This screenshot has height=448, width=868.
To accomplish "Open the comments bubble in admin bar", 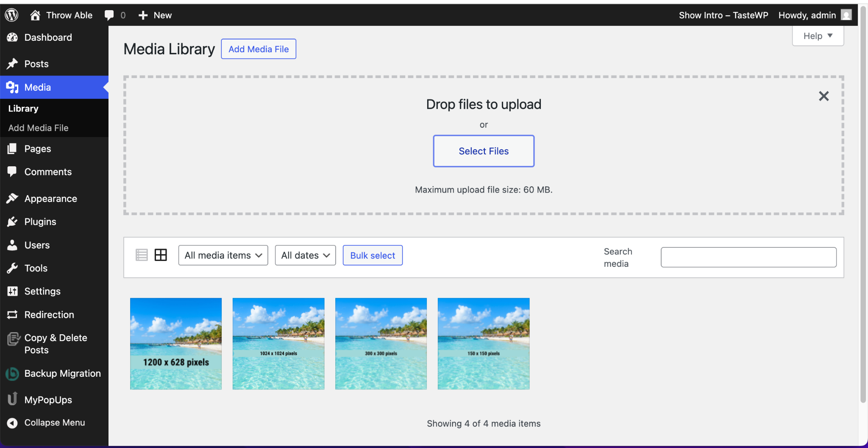I will [109, 15].
